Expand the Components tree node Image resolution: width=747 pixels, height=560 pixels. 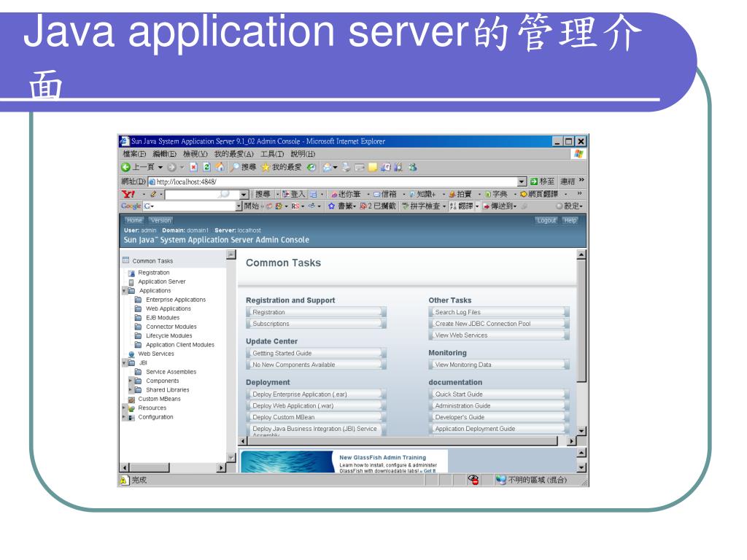click(131, 381)
